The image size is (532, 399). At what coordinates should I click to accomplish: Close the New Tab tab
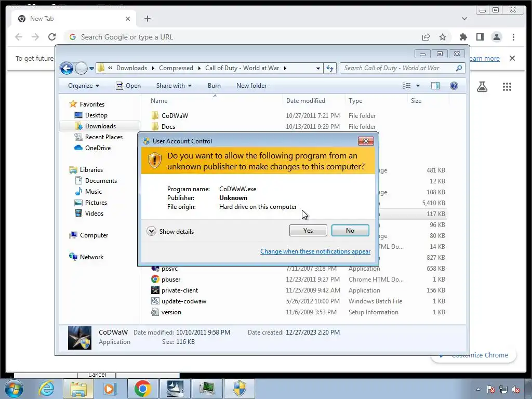click(128, 19)
